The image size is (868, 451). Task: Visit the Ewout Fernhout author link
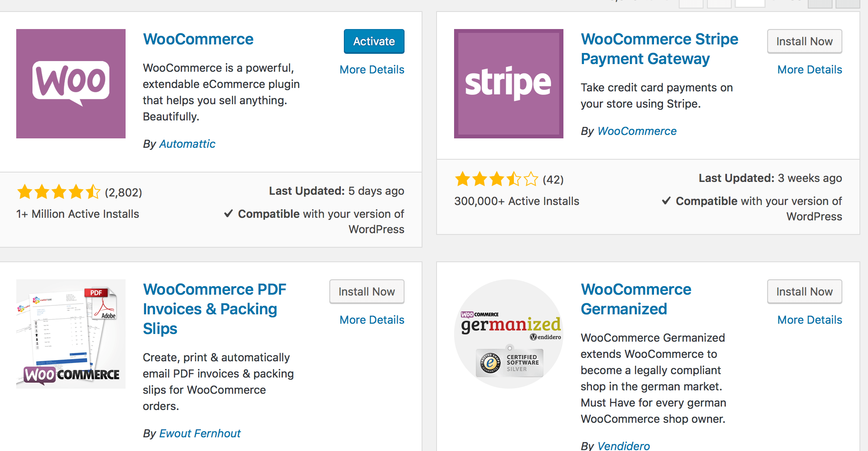tap(200, 433)
